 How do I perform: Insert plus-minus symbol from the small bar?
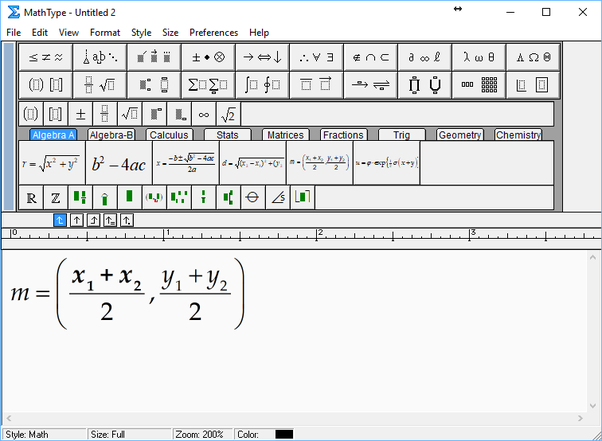click(80, 114)
